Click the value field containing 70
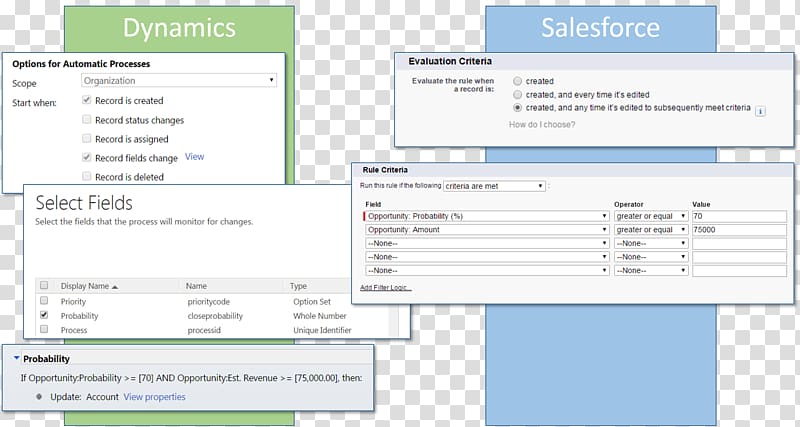This screenshot has width=800, height=427. click(x=739, y=216)
